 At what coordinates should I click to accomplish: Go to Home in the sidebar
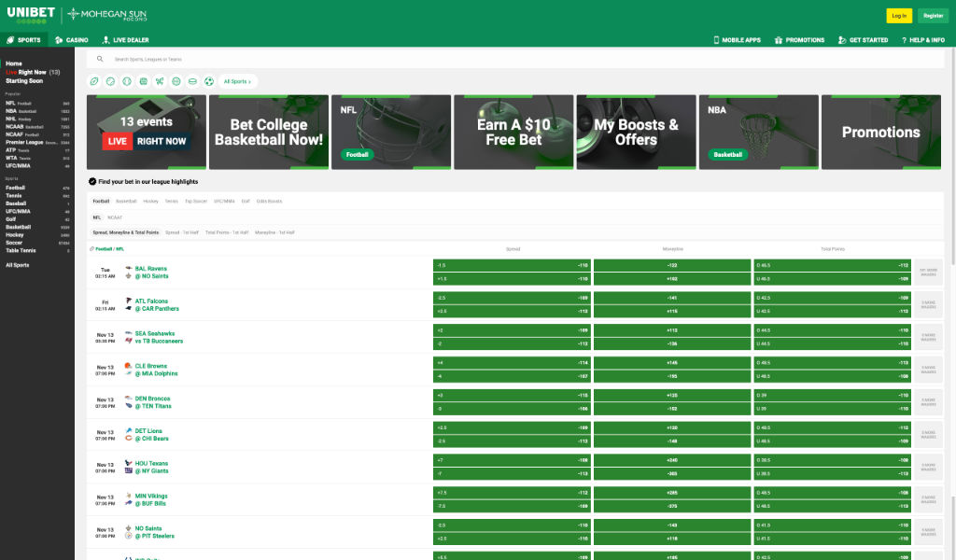click(14, 63)
